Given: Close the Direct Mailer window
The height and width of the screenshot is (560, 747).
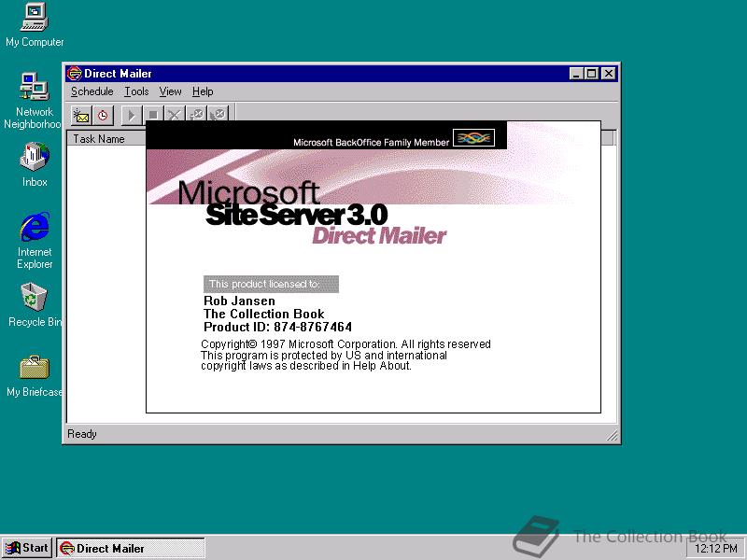Looking at the screenshot, I should (609, 74).
